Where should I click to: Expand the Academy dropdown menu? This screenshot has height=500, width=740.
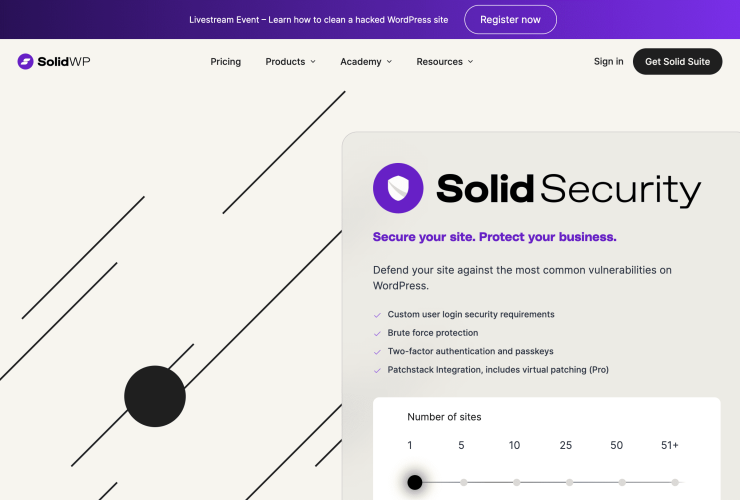pyautogui.click(x=366, y=62)
